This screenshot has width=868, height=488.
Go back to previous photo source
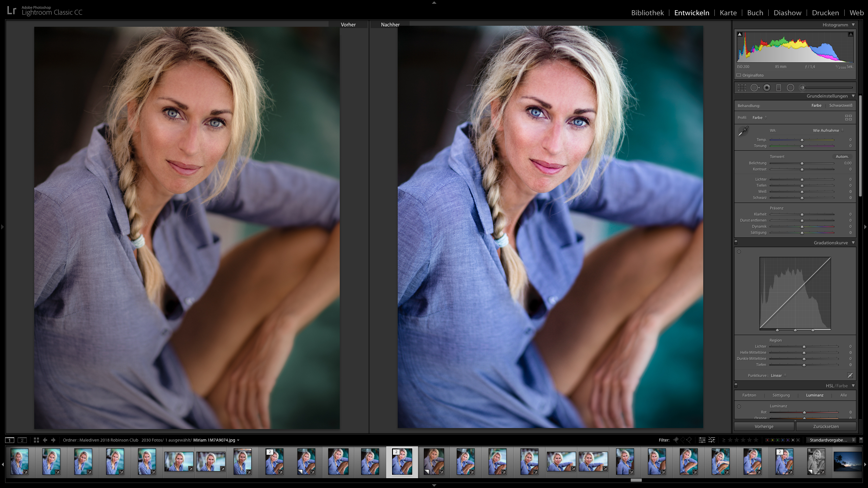point(45,440)
